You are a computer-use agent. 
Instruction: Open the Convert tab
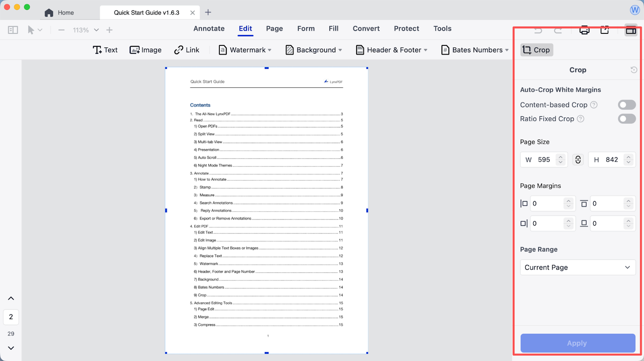click(366, 29)
